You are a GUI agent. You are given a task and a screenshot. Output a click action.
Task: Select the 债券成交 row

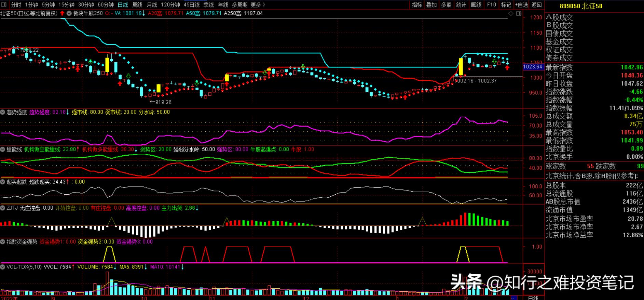[x=559, y=58]
